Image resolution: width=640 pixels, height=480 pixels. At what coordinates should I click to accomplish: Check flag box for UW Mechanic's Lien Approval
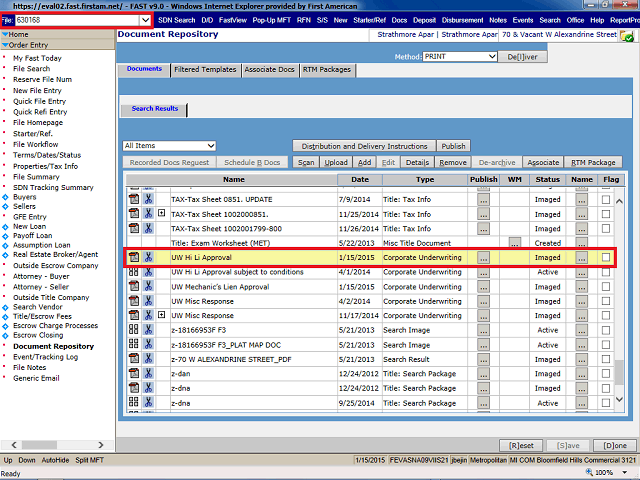tap(606, 287)
